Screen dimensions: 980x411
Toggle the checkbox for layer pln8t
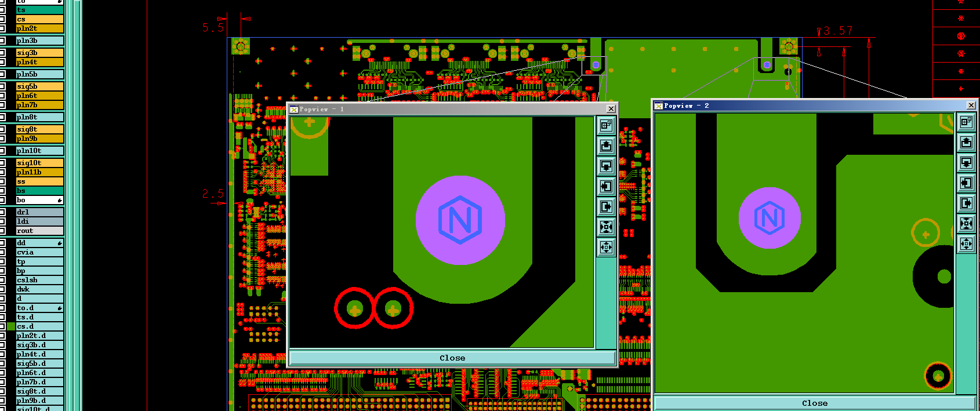(x=2, y=117)
